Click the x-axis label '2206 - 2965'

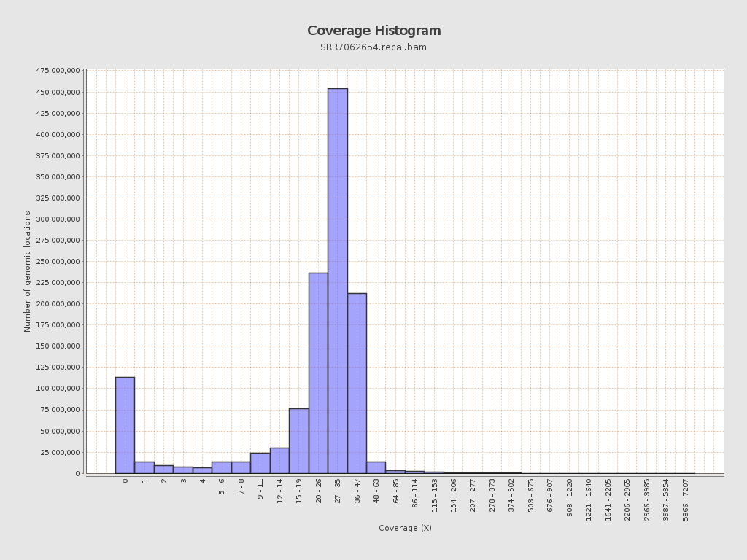(x=627, y=499)
